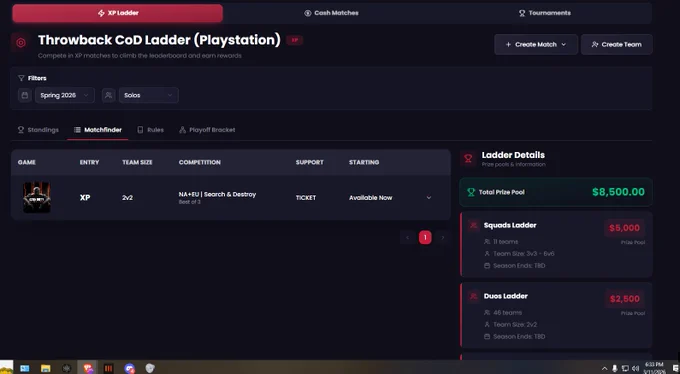Click the Ladder Details trophy icon
The width and height of the screenshot is (680, 374).
468,159
